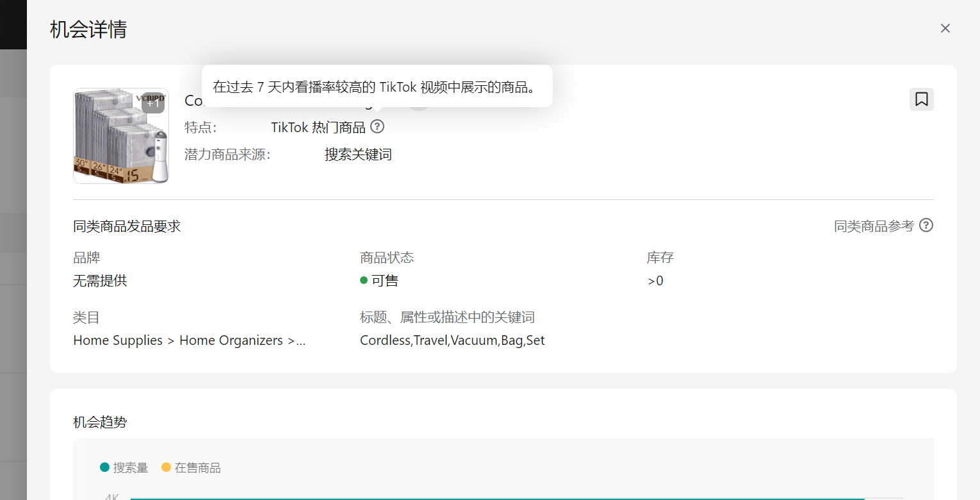
Task: Toggle the 在售商品 legend series
Action: pyautogui.click(x=191, y=468)
